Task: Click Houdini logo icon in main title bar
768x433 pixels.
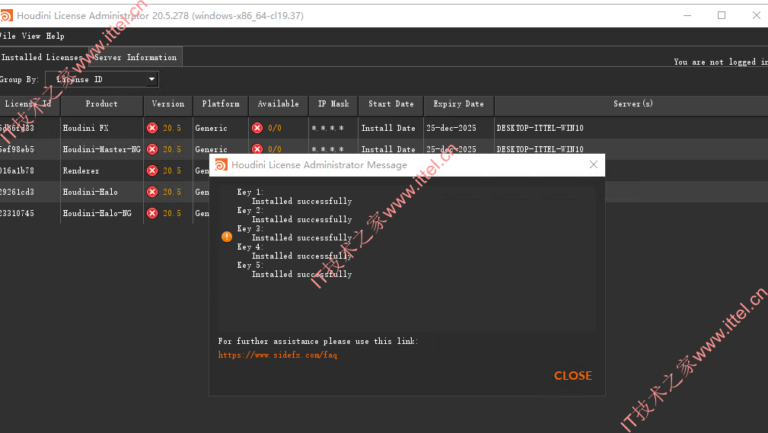Action: pos(8,15)
